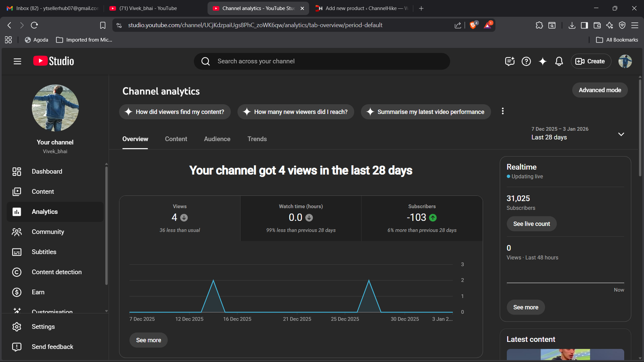Click the Ask Studio sparkle icon

tap(543, 61)
